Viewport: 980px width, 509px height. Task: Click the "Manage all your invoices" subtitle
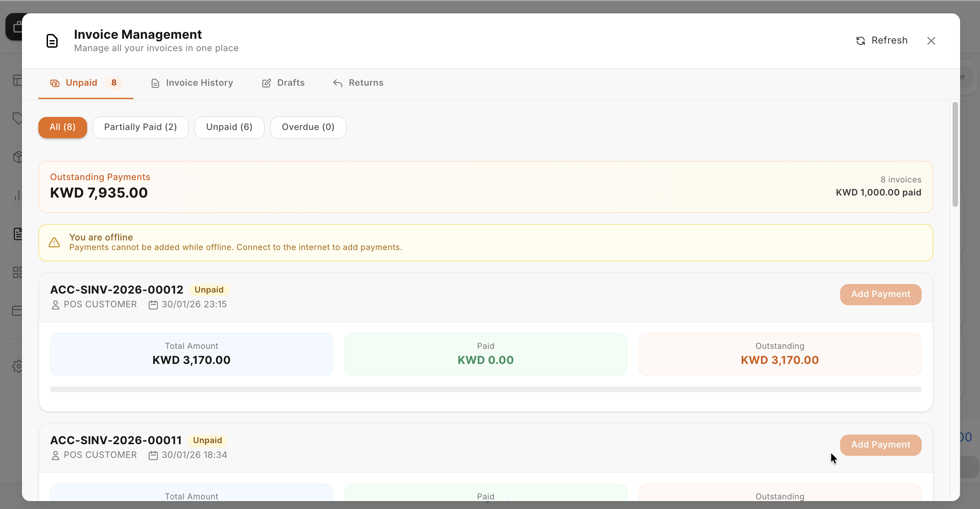point(156,48)
